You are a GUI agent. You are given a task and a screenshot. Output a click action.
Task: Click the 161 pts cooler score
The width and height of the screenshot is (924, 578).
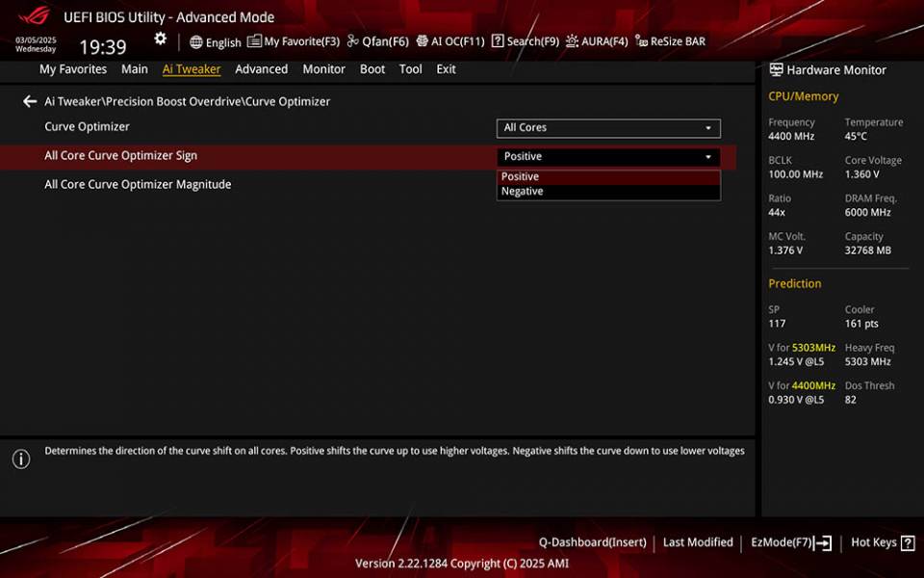(861, 324)
